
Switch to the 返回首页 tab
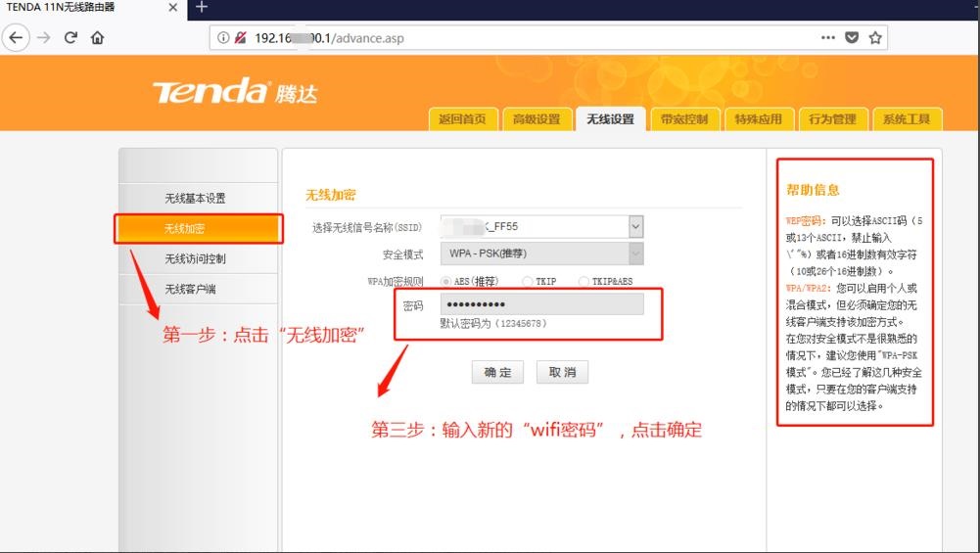click(462, 118)
